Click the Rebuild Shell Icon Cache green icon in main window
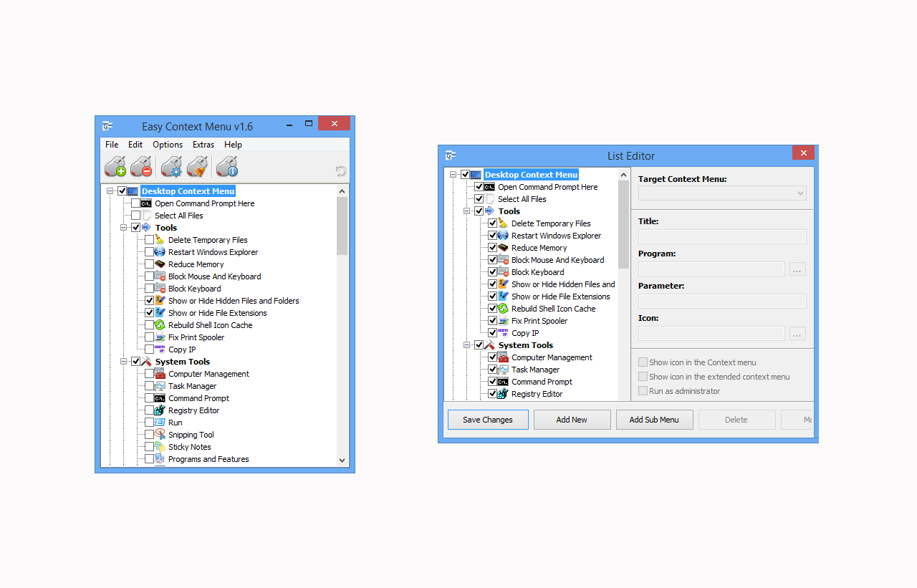This screenshot has width=917, height=588. pos(160,325)
